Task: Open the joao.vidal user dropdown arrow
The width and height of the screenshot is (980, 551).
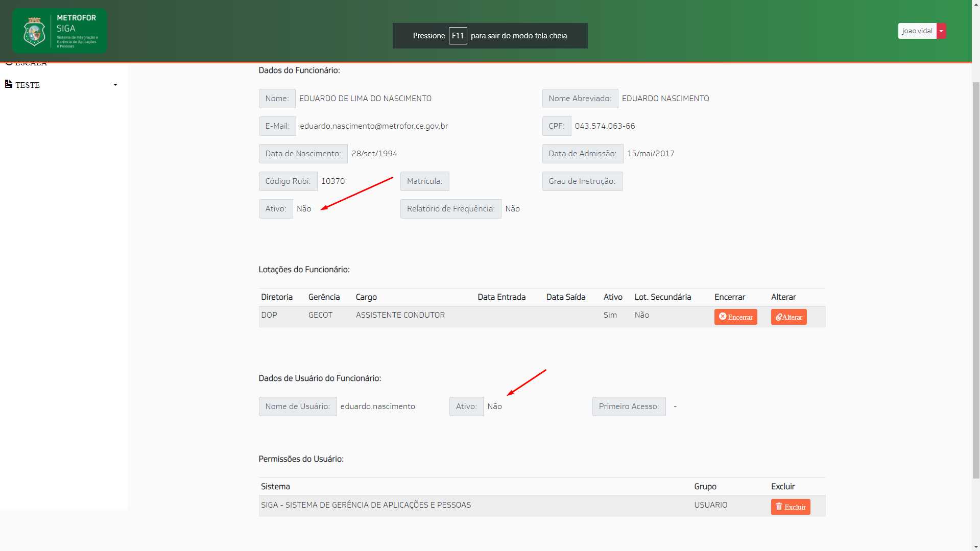Action: (x=941, y=31)
